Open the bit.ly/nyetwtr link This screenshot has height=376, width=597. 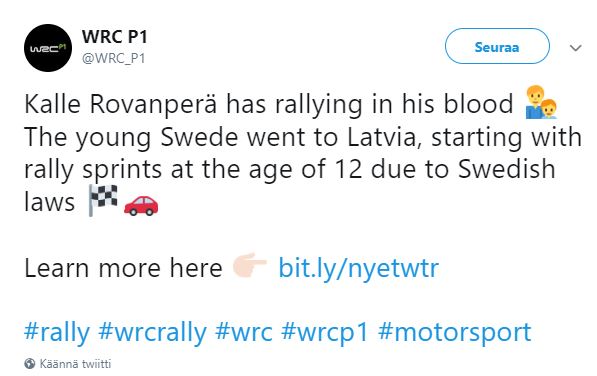(359, 268)
